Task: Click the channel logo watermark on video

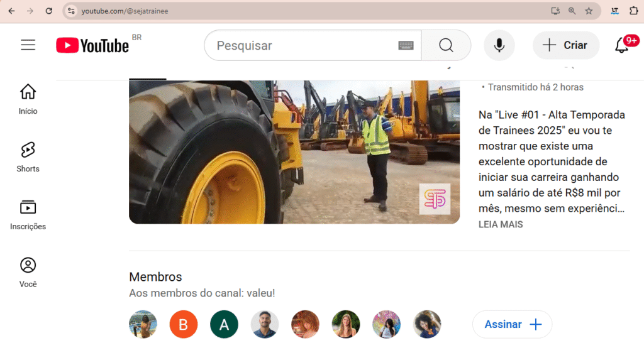Action: coord(435,199)
